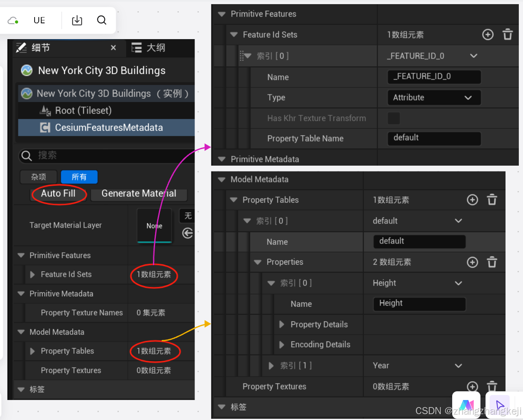Collapse Model Metadata in bottom-right panel
The image size is (523, 420).
[222, 179]
